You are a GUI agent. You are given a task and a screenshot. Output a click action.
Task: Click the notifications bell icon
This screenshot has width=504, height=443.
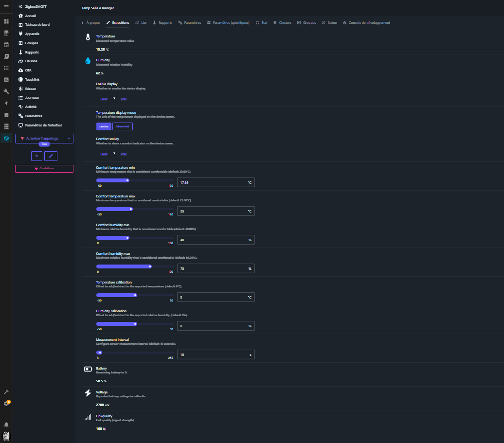[6, 424]
